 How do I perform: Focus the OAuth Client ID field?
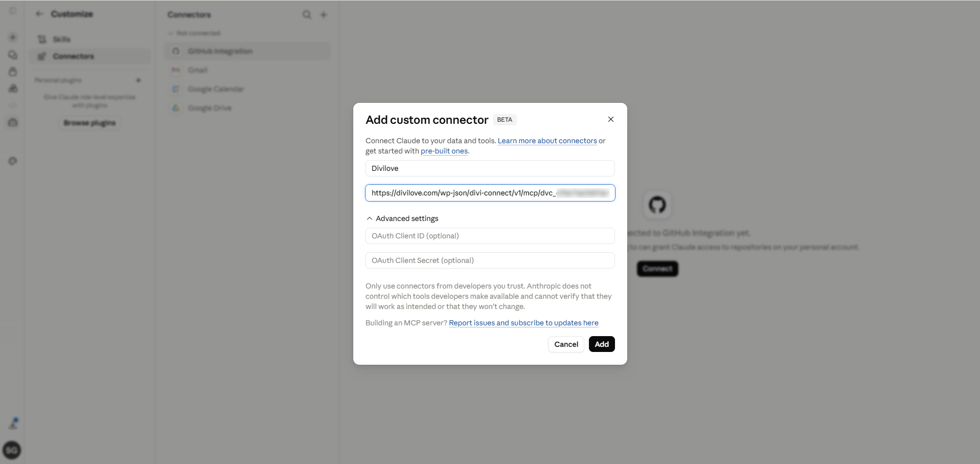[490, 236]
